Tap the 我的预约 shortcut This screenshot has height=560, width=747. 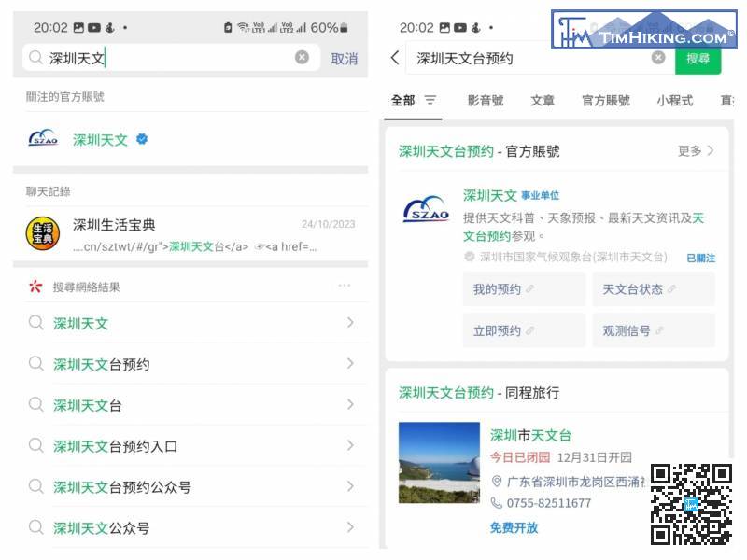(524, 289)
